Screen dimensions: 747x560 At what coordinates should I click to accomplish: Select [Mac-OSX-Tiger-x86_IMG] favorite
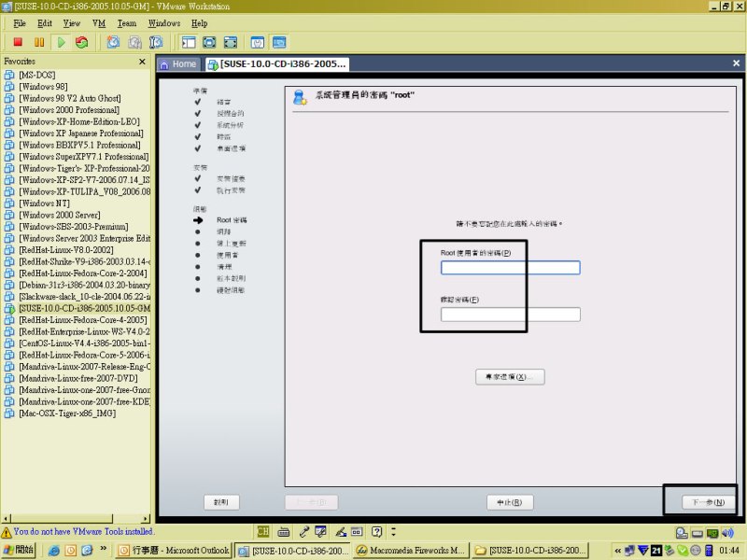67,413
